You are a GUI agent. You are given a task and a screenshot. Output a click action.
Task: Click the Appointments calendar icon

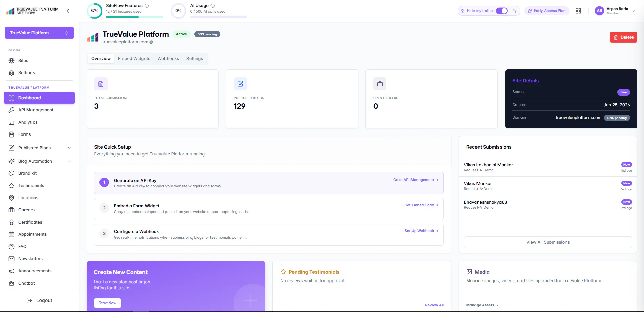tap(12, 234)
